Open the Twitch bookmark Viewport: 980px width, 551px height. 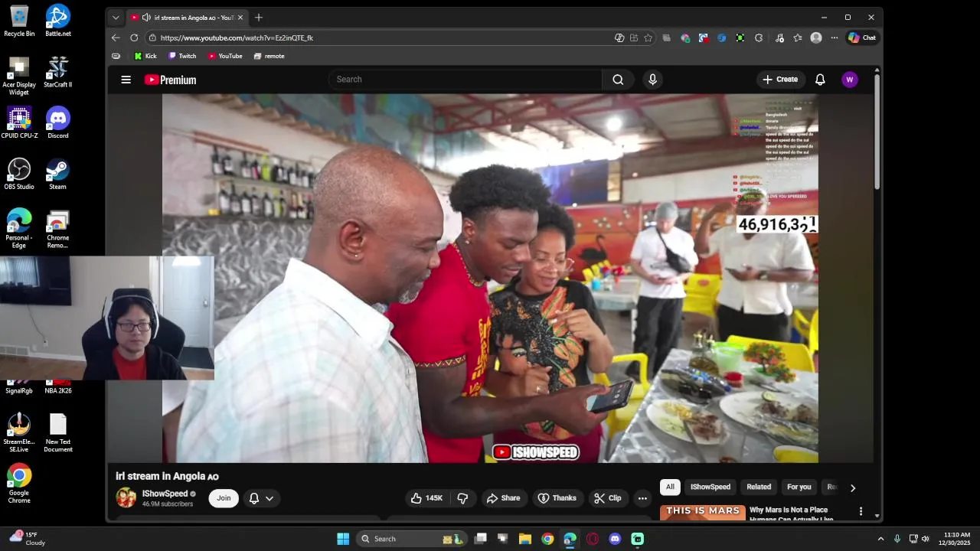(x=182, y=56)
